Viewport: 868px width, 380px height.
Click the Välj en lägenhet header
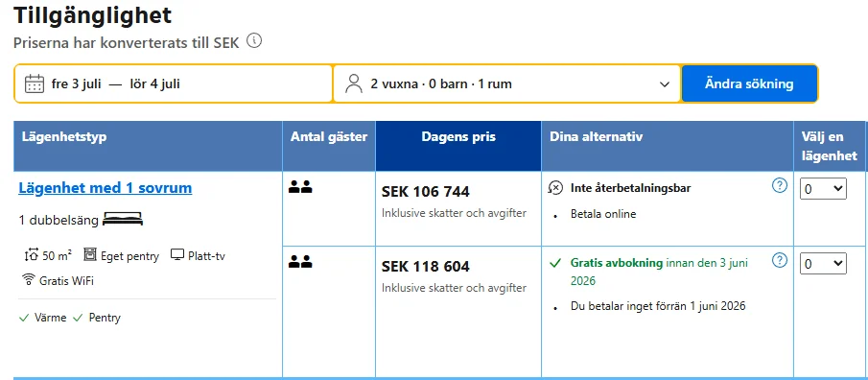pyautogui.click(x=830, y=146)
